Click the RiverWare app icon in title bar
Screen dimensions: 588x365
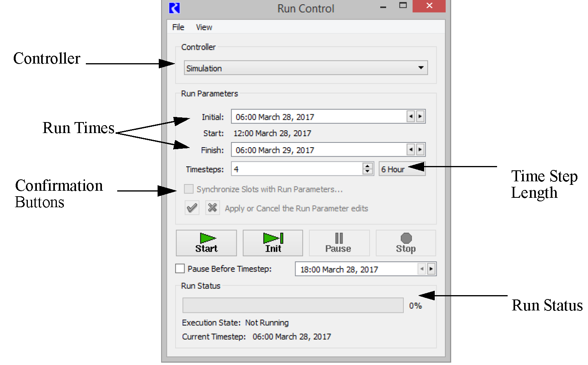pyautogui.click(x=174, y=8)
